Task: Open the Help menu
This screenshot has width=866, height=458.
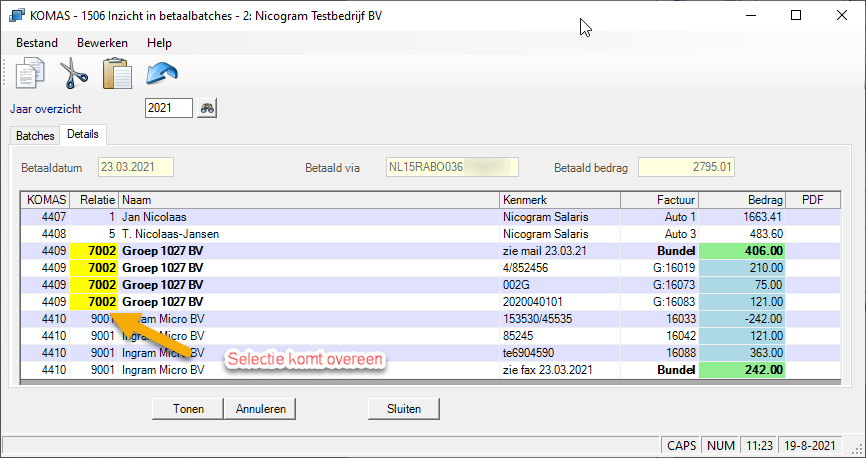Action: click(159, 43)
